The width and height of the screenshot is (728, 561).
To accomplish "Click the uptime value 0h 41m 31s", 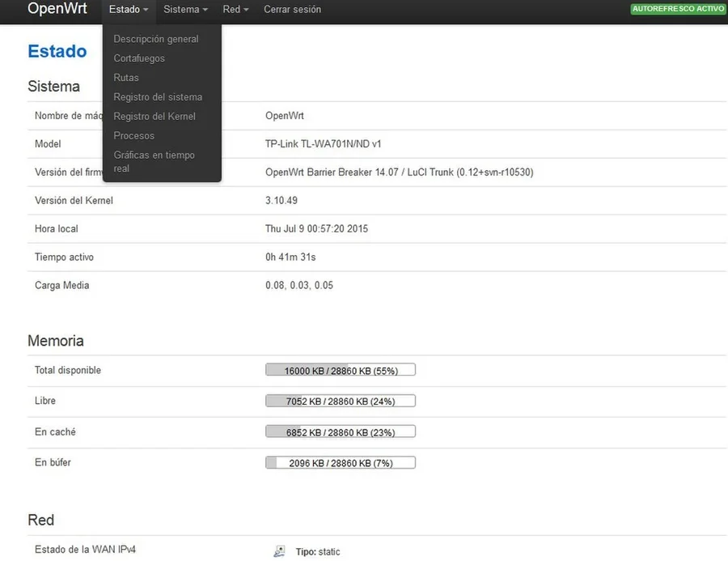I will pos(290,257).
